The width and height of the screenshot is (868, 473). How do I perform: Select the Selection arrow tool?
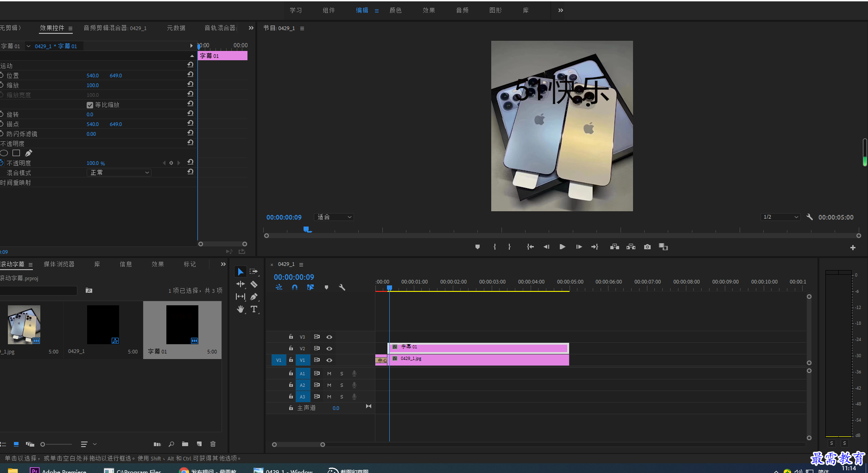[x=240, y=271]
